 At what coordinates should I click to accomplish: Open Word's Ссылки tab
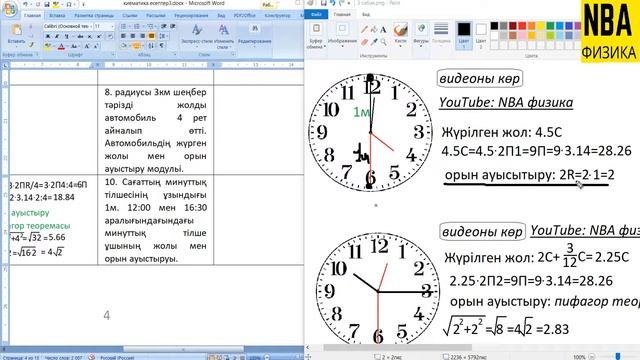click(x=130, y=16)
